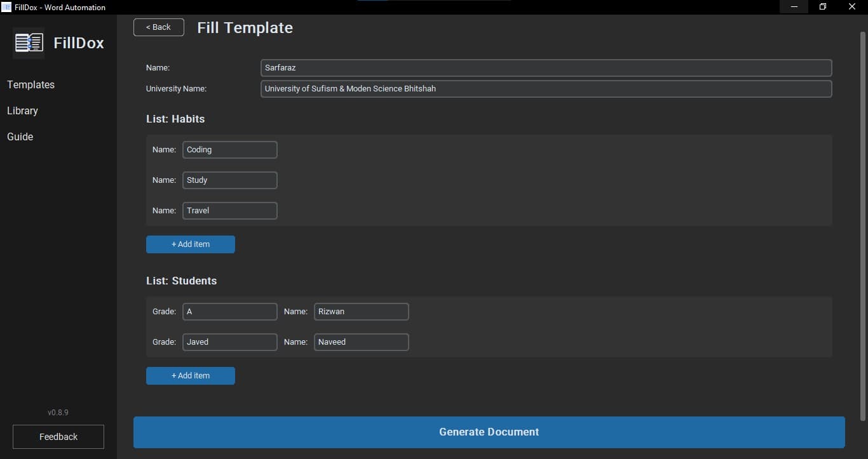Image resolution: width=868 pixels, height=459 pixels.
Task: Add an item to the Habits list
Action: 191,244
